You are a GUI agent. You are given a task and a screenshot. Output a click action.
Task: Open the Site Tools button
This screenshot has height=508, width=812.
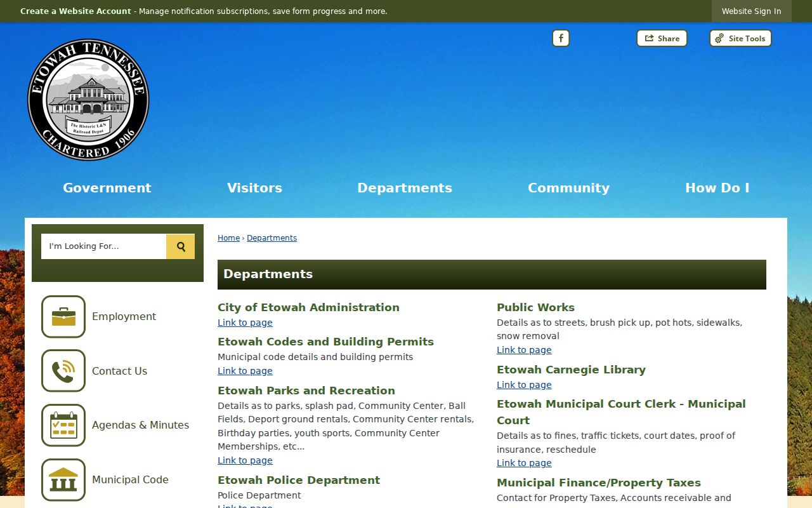point(740,38)
